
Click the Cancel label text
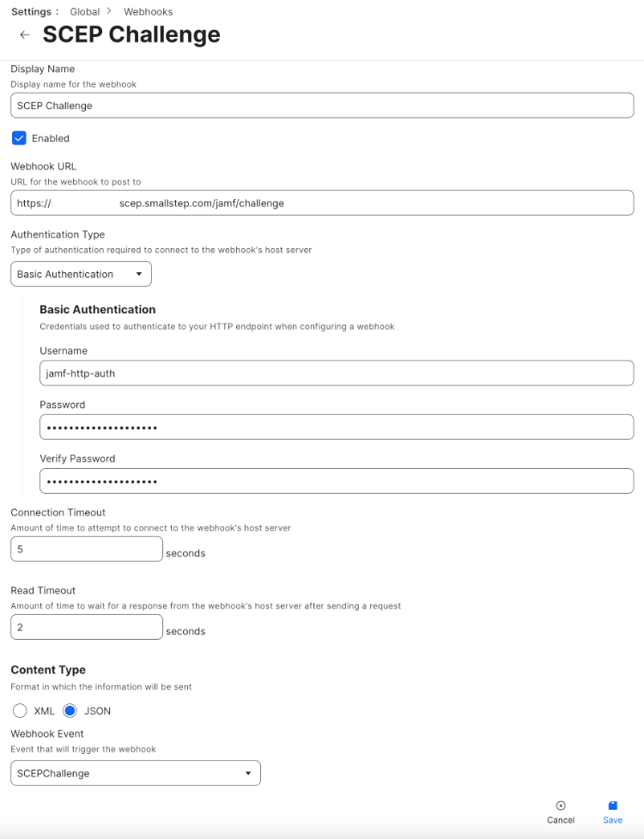coord(561,820)
